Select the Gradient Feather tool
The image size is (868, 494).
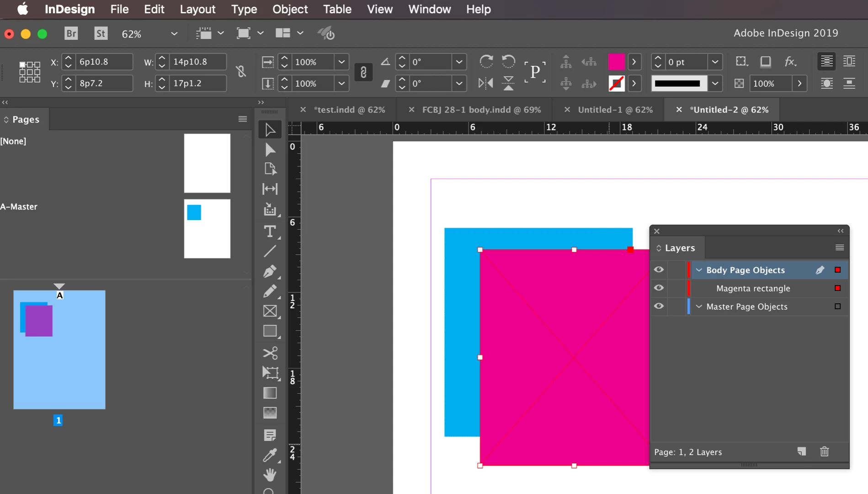(x=270, y=413)
